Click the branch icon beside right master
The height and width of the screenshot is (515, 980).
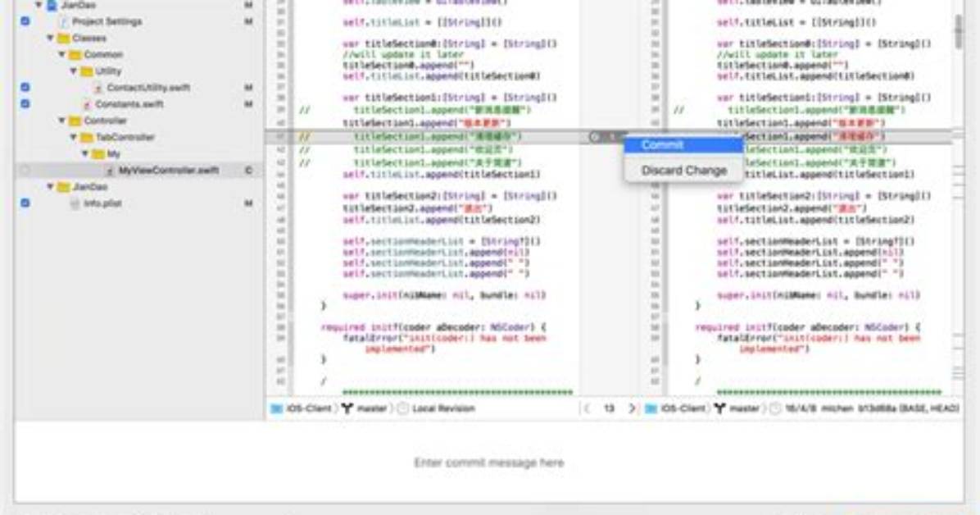tap(720, 408)
